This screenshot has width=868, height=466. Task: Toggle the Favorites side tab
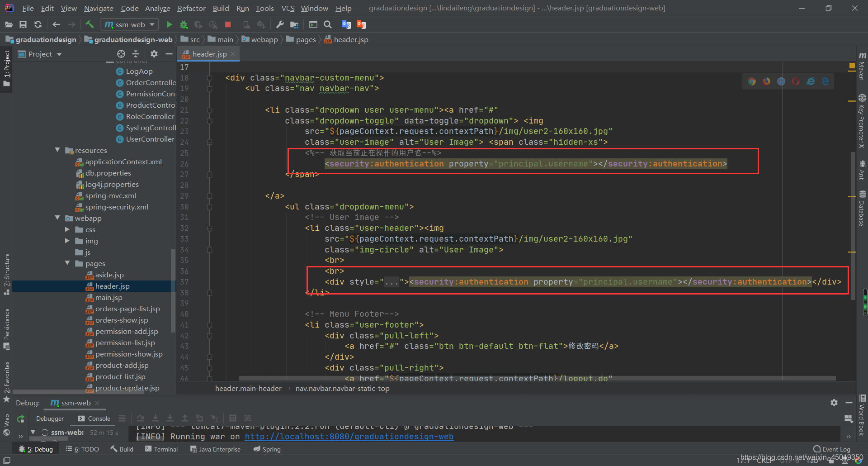(x=6, y=381)
